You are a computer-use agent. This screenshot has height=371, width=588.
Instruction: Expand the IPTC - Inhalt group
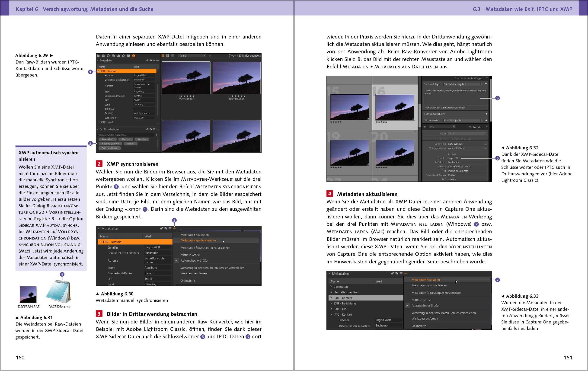tap(99, 122)
